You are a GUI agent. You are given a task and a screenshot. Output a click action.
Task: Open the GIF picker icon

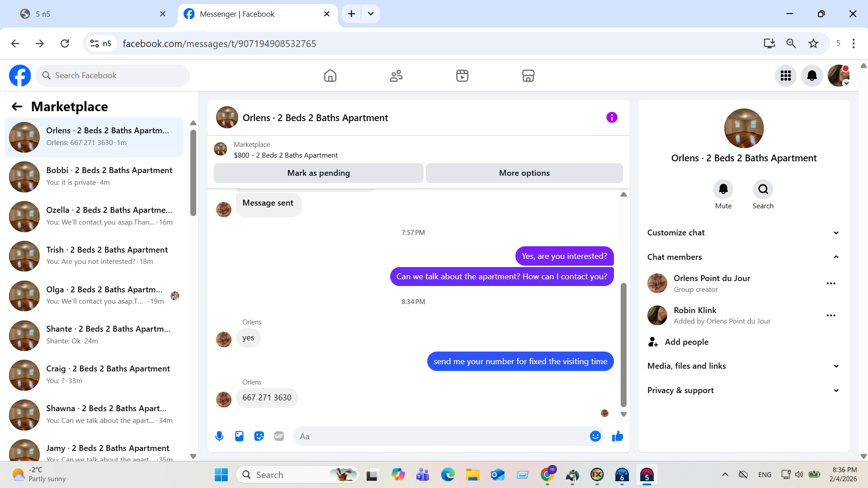tap(279, 436)
